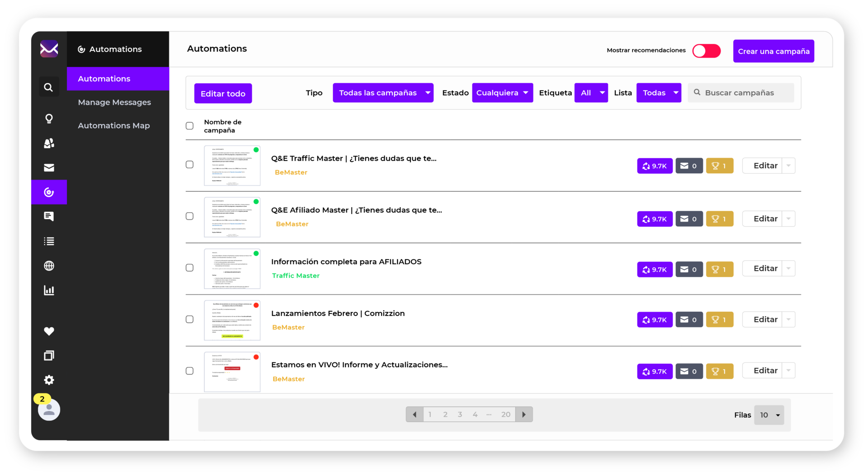
Task: Open the Filas rows-per-page dropdown
Action: point(769,415)
